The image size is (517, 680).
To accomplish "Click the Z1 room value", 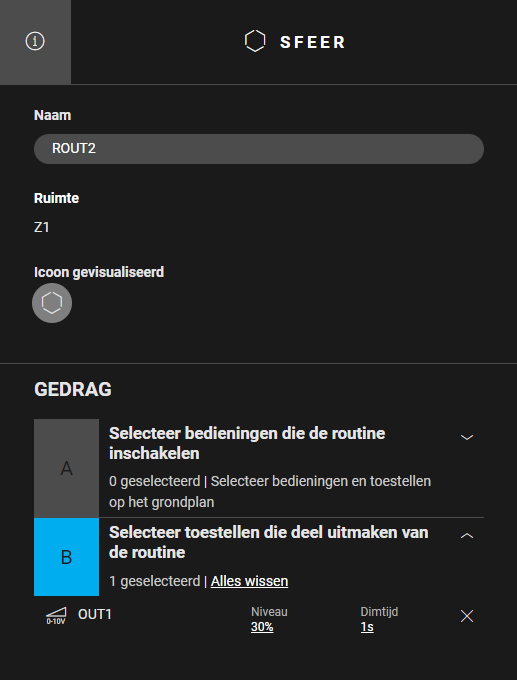I will click(42, 227).
